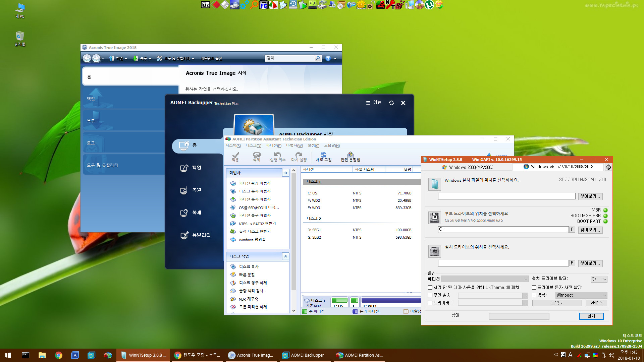This screenshot has width=644, height=362.
Task: Click WinNTSetup 상태 progress bar
Action: 519,316
